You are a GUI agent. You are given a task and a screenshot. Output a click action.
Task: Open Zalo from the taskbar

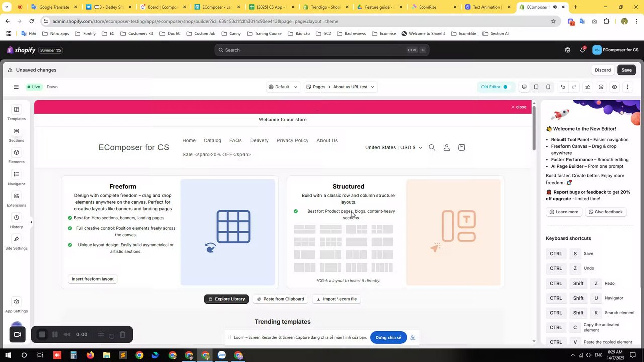pos(222,355)
